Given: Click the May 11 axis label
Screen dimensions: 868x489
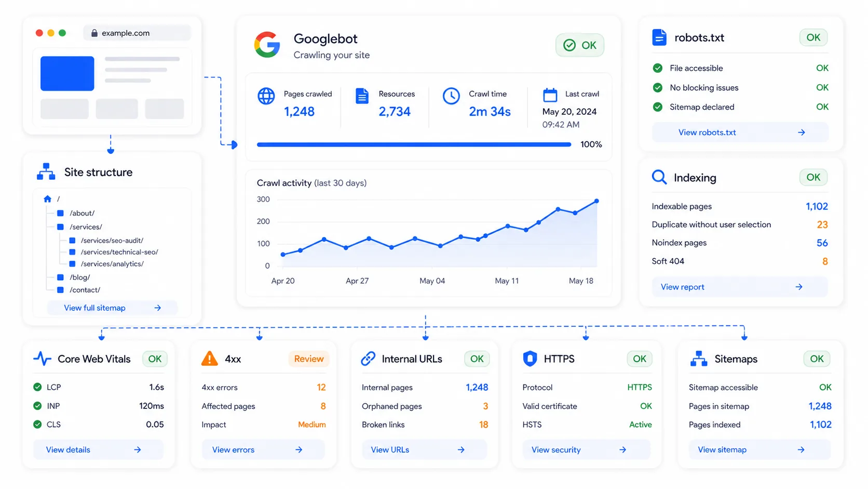Looking at the screenshot, I should pos(507,281).
